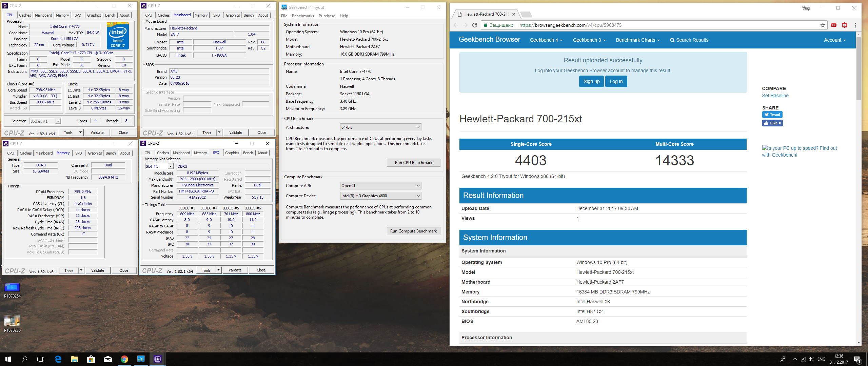
Task: Click Search Results in the navbar
Action: [689, 40]
